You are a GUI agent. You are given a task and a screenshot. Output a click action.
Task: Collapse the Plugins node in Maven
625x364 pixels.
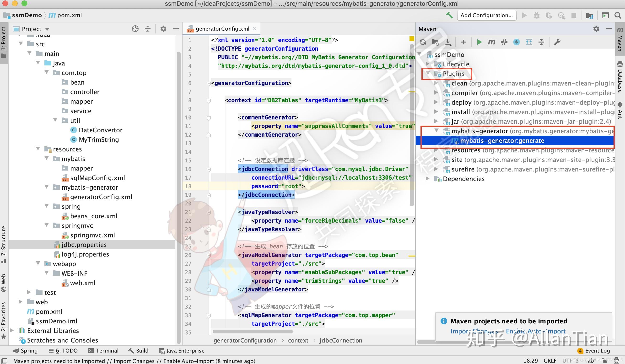pos(428,73)
